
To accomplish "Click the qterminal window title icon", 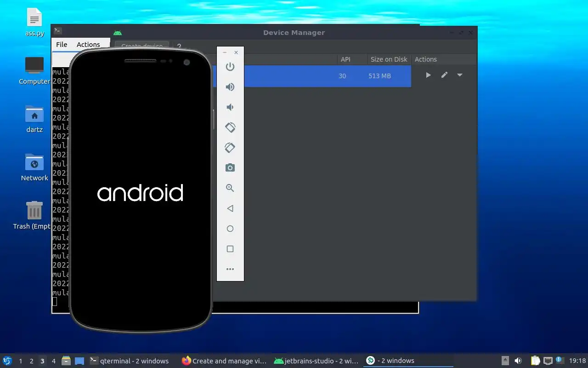I will 57,31.
